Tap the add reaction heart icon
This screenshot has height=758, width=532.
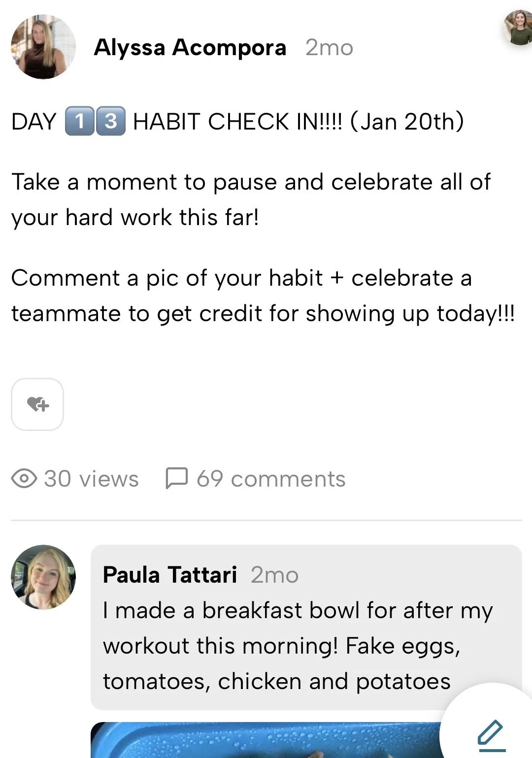[37, 404]
